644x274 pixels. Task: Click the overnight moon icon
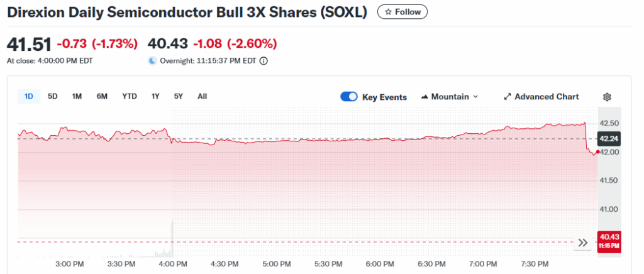click(x=152, y=61)
